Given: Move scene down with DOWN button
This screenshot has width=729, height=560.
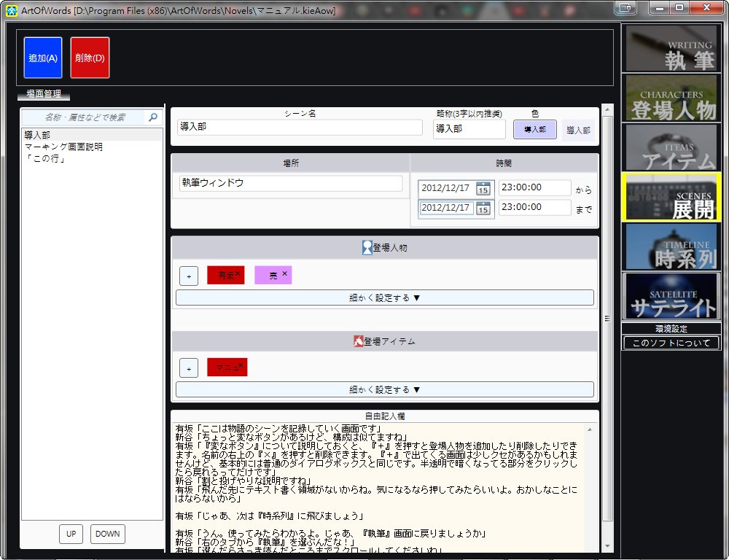Looking at the screenshot, I should click(107, 534).
